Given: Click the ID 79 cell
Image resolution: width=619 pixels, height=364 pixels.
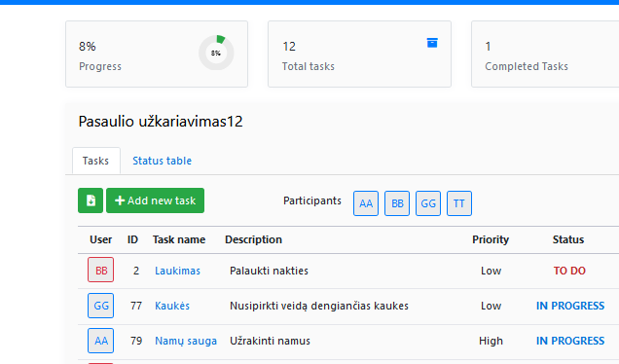Looking at the screenshot, I should 136,341.
